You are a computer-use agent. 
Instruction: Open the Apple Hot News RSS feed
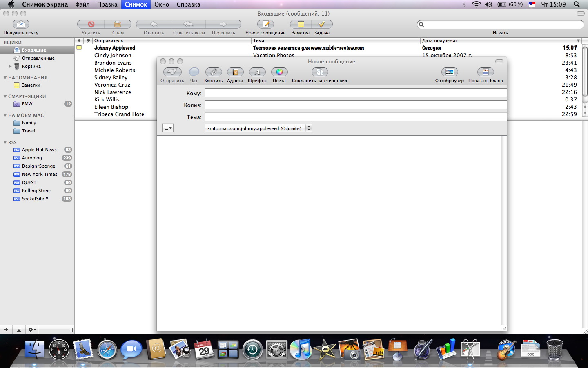coord(37,150)
